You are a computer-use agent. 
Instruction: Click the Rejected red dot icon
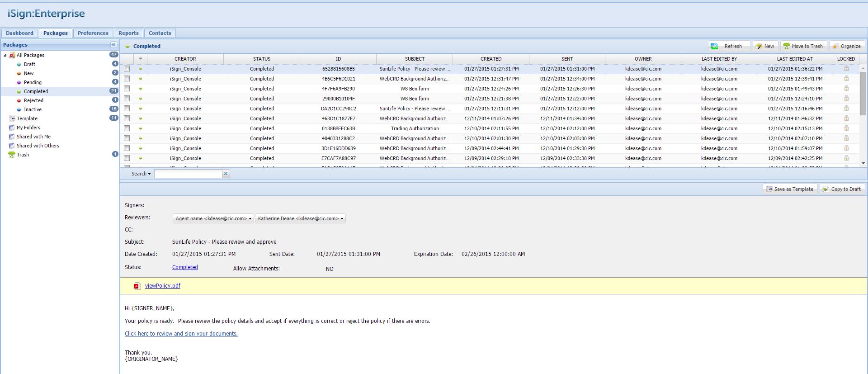click(19, 100)
